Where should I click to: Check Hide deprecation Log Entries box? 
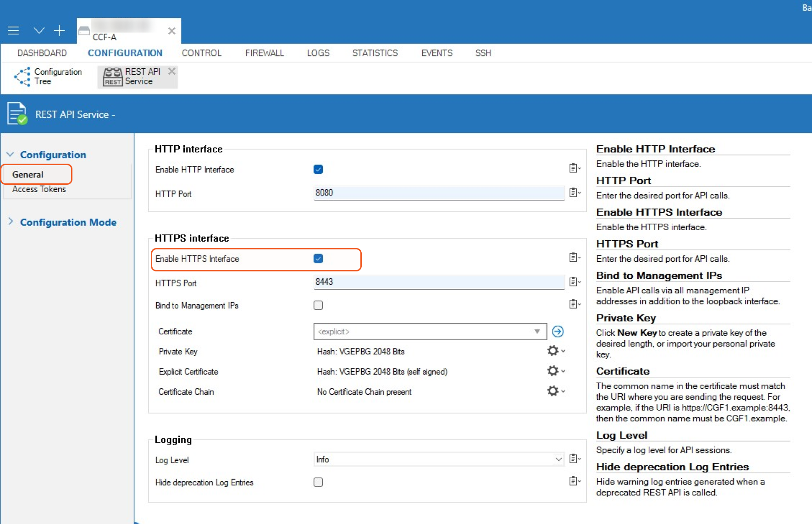coord(318,482)
